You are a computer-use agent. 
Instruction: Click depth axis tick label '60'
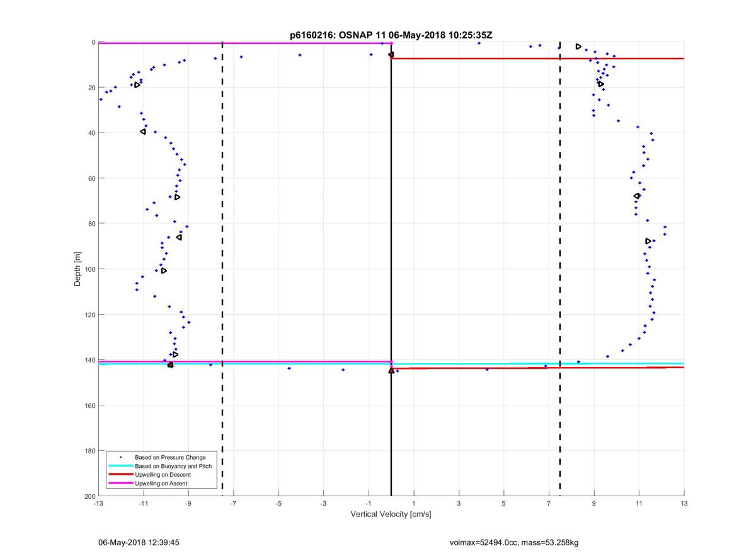tap(91, 178)
